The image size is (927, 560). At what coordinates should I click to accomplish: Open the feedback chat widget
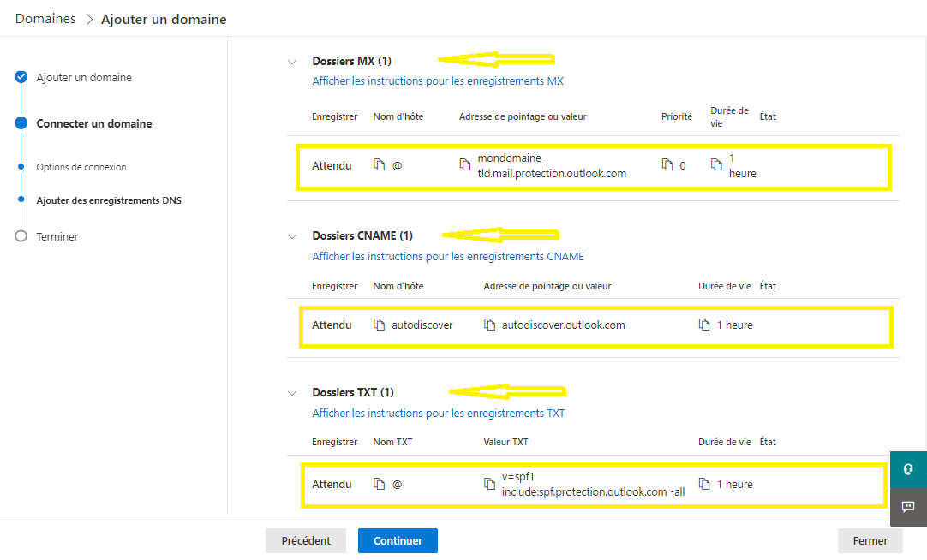[x=909, y=507]
